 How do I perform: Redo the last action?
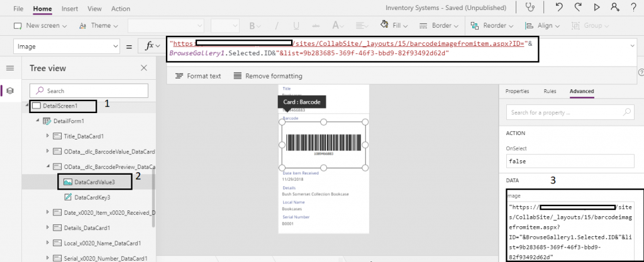click(x=578, y=8)
